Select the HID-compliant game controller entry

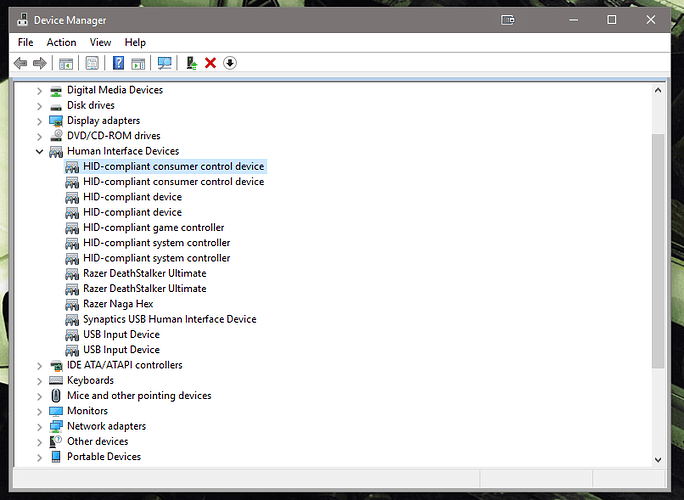[x=153, y=227]
